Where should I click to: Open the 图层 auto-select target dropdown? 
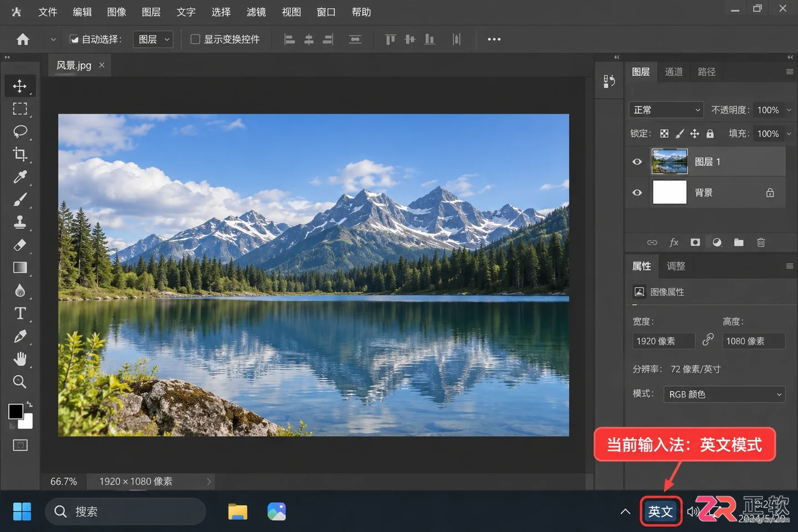tap(154, 39)
